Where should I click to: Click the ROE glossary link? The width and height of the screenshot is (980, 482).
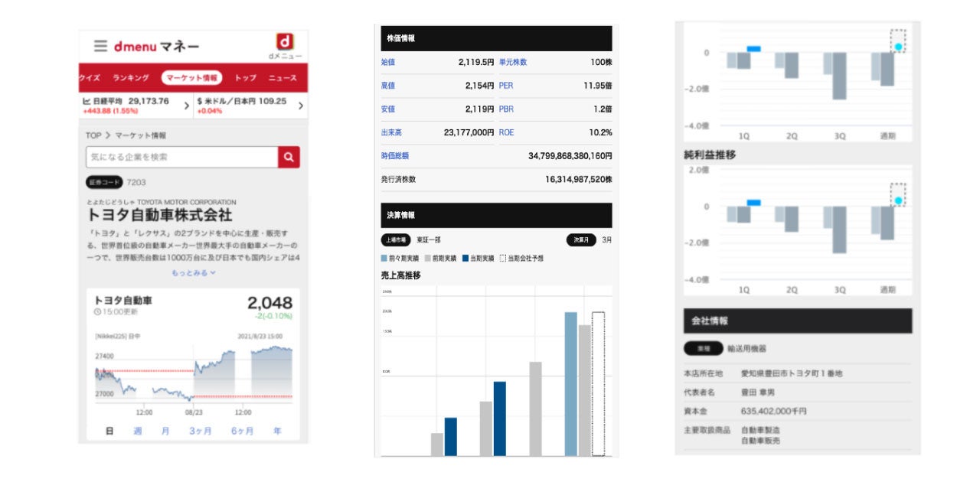coord(507,132)
